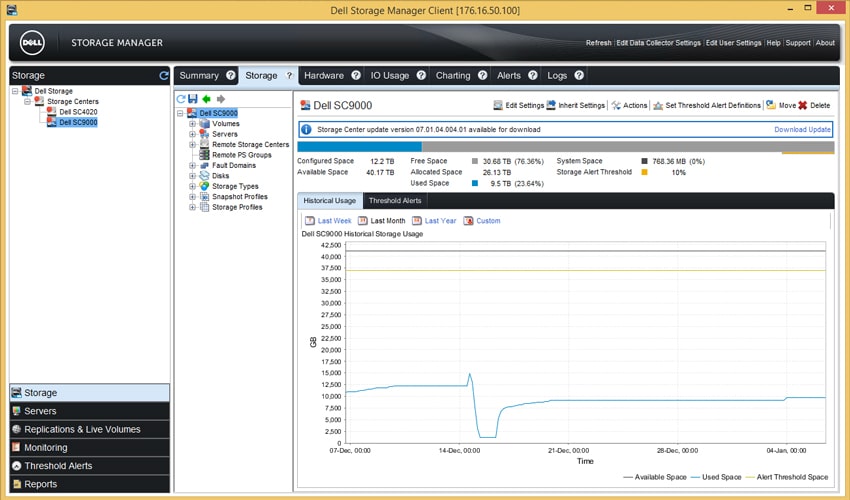Screen dimensions: 850x500
Task: Switch to the Hardware tab
Action: click(x=324, y=75)
